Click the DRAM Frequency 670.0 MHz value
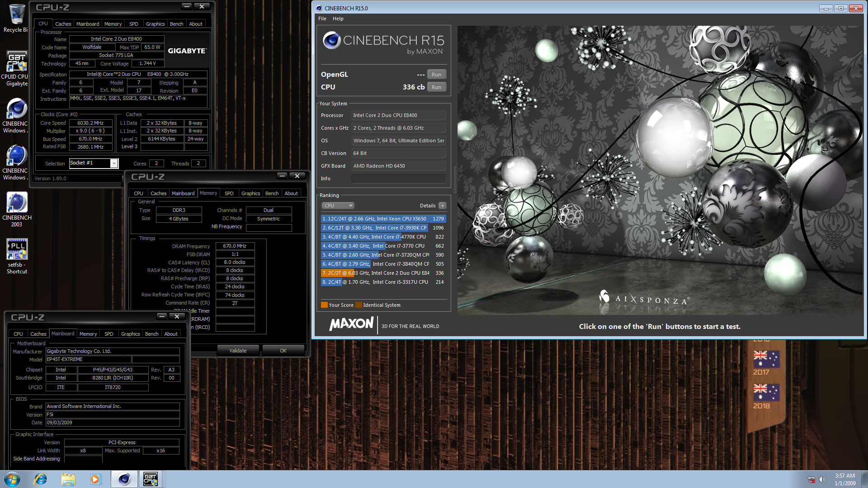868x488 pixels. tap(235, 246)
